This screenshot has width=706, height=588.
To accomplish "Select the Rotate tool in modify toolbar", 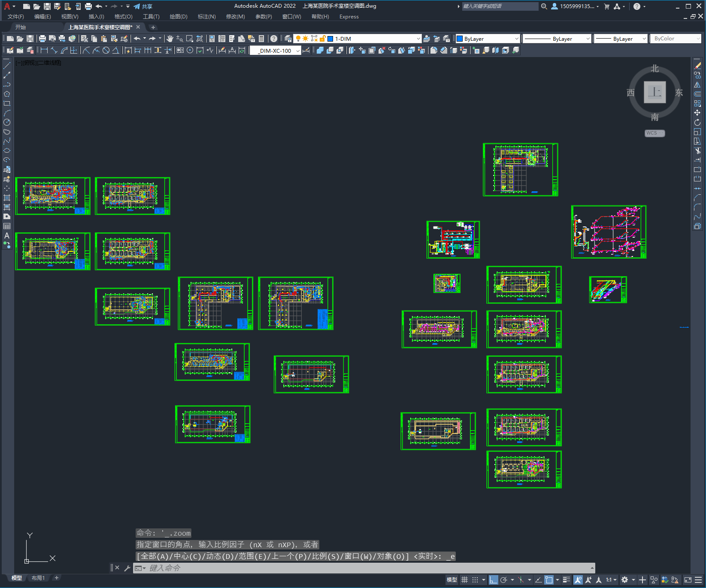I will click(697, 122).
